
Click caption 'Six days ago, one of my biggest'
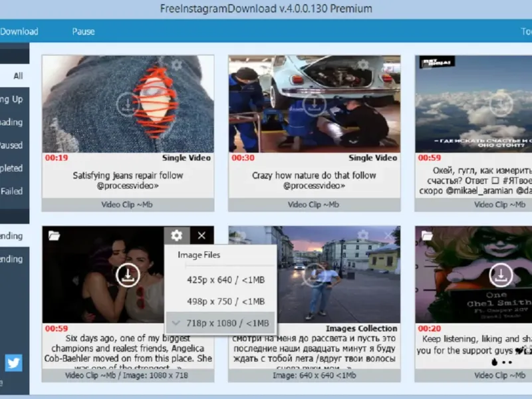[x=128, y=338]
